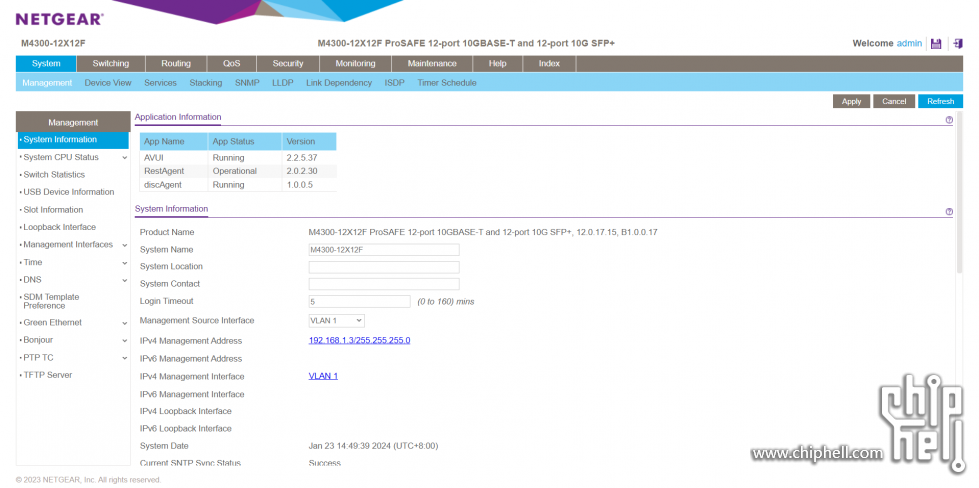Open TFTP Server page

(47, 375)
